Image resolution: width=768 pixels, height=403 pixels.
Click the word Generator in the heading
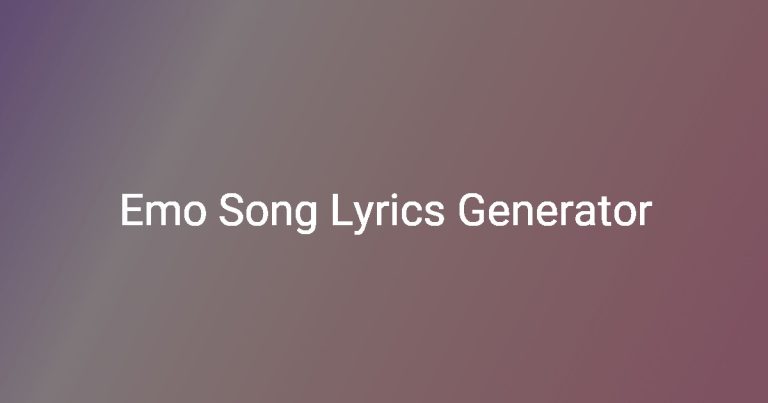(555, 210)
